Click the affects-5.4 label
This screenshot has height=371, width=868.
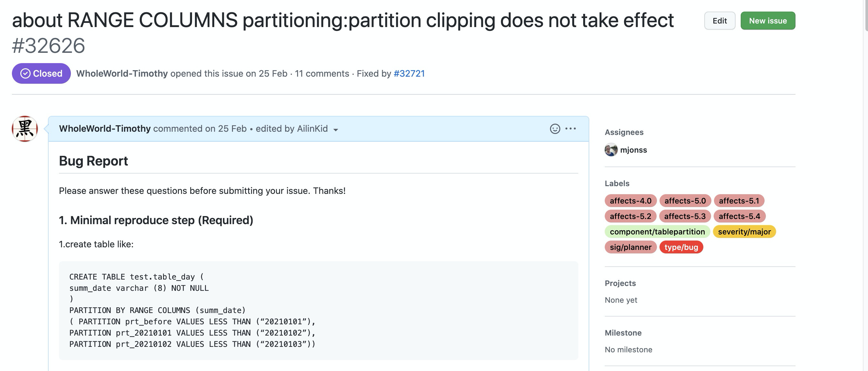click(x=739, y=216)
